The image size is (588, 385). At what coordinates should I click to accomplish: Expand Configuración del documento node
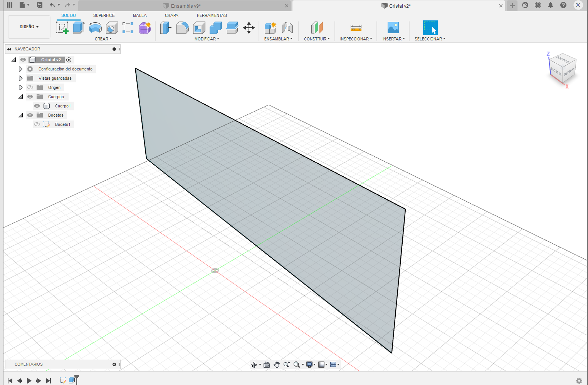click(20, 69)
